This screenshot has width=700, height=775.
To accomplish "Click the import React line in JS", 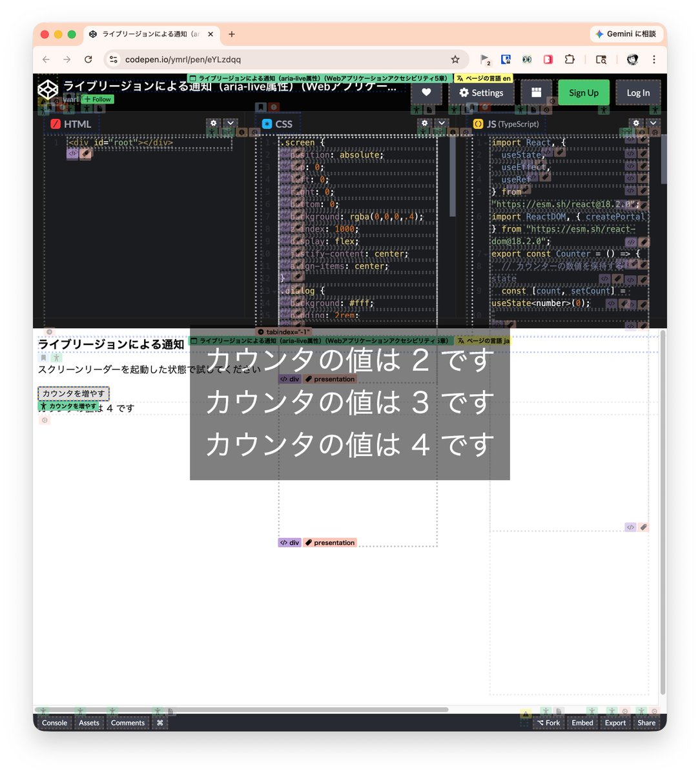I will point(528,143).
